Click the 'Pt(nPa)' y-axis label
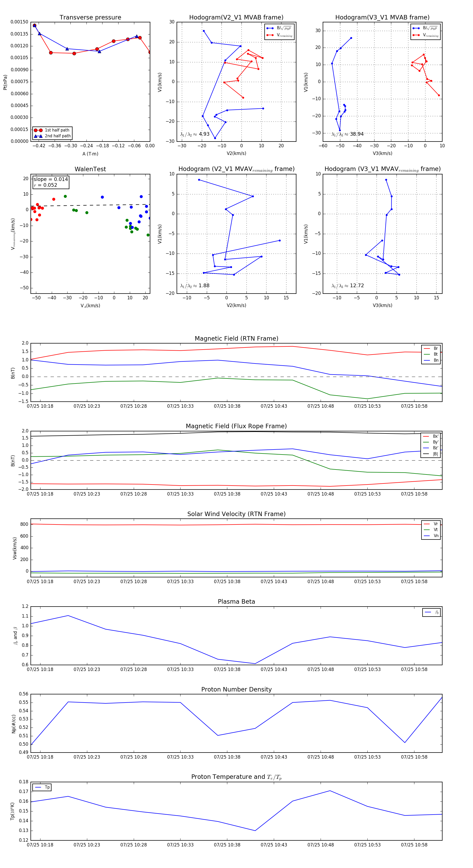This screenshot has height=868, width=473. pos(5,82)
